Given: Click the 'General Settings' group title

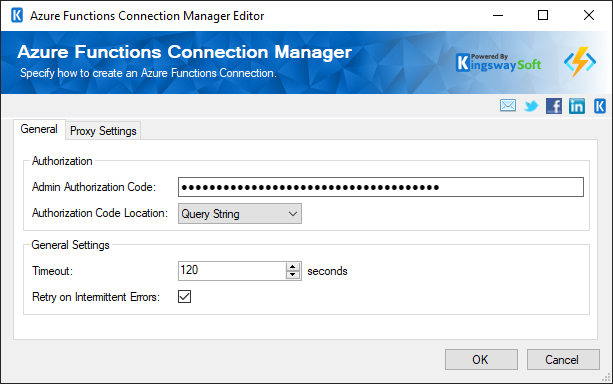Looking at the screenshot, I should 70,245.
